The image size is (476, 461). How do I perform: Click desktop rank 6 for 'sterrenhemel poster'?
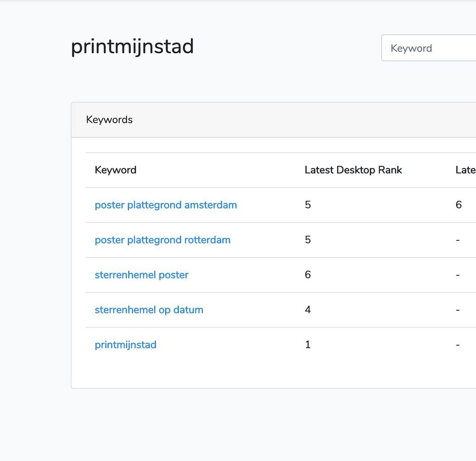307,275
